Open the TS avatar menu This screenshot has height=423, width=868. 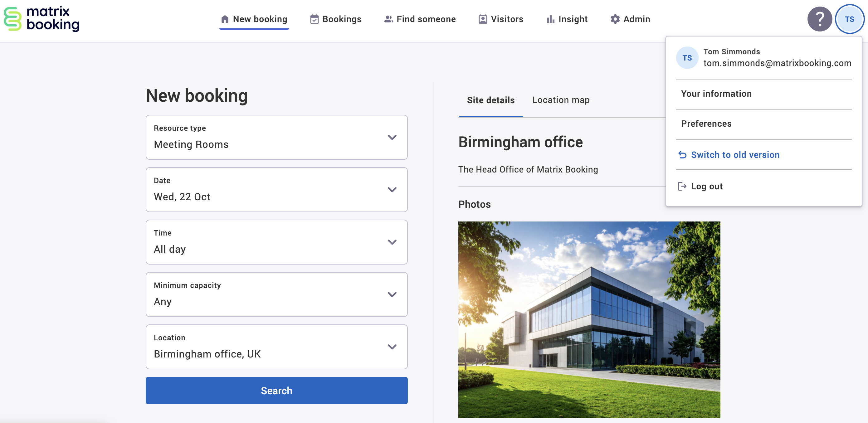850,19
